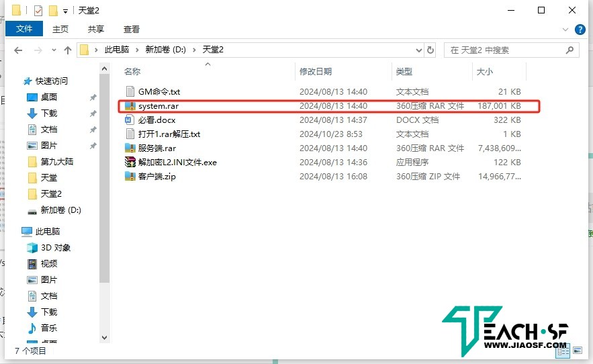This screenshot has height=364, width=593.
Task: Open the recent locations dropdown arrow
Action: point(54,50)
